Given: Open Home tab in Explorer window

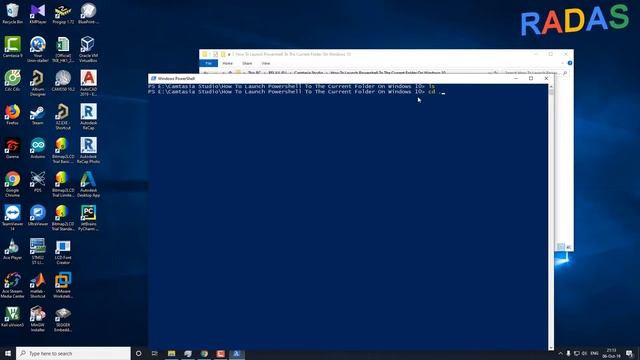Looking at the screenshot, I should pos(227,63).
